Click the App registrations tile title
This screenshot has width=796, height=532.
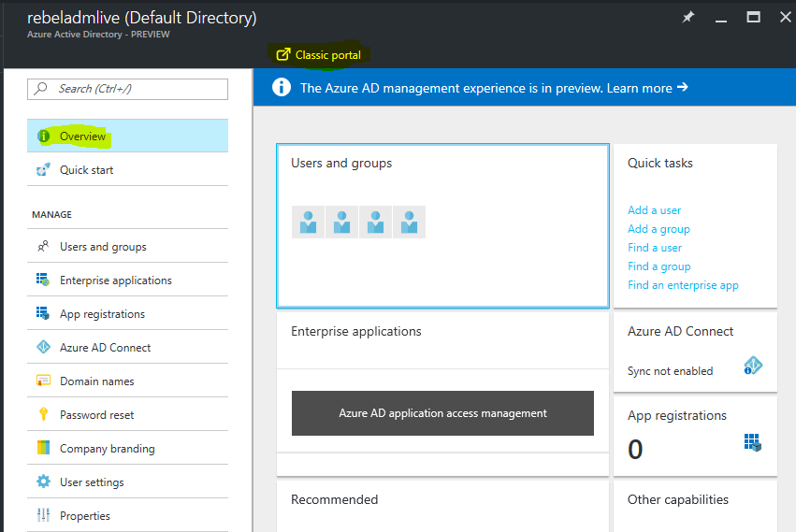(x=676, y=416)
